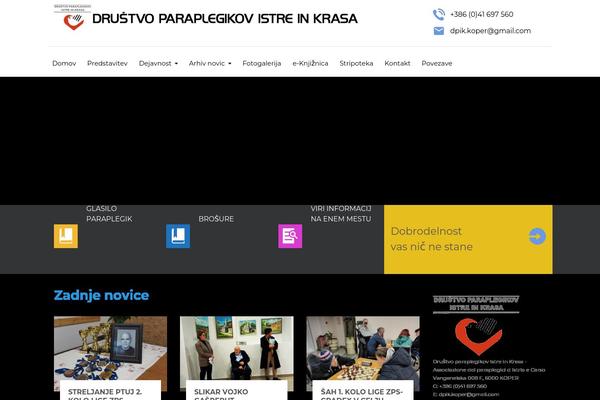Expand the Arhiv novic dropdown arrow
The width and height of the screenshot is (600, 400).
230,64
